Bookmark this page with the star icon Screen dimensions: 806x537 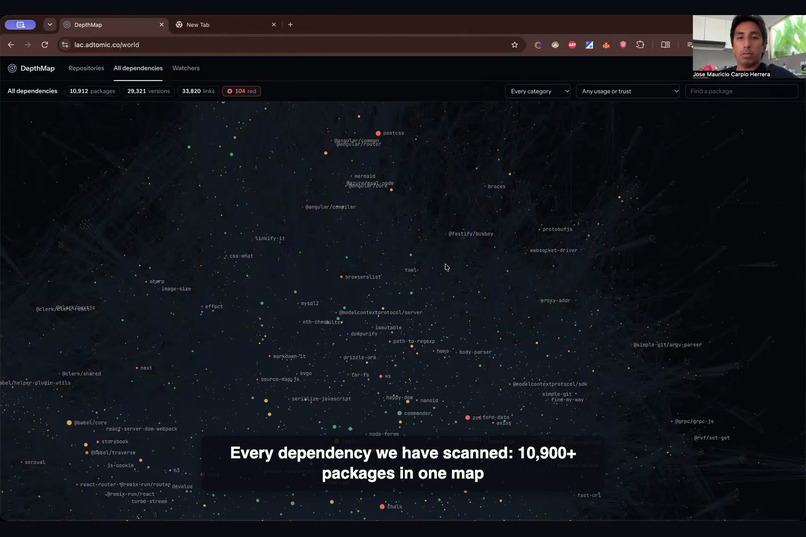pos(515,45)
